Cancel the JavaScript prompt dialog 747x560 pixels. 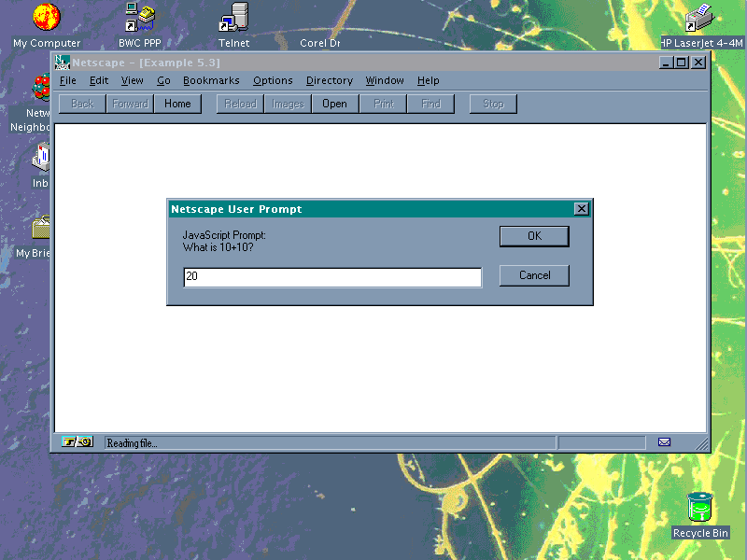(534, 275)
